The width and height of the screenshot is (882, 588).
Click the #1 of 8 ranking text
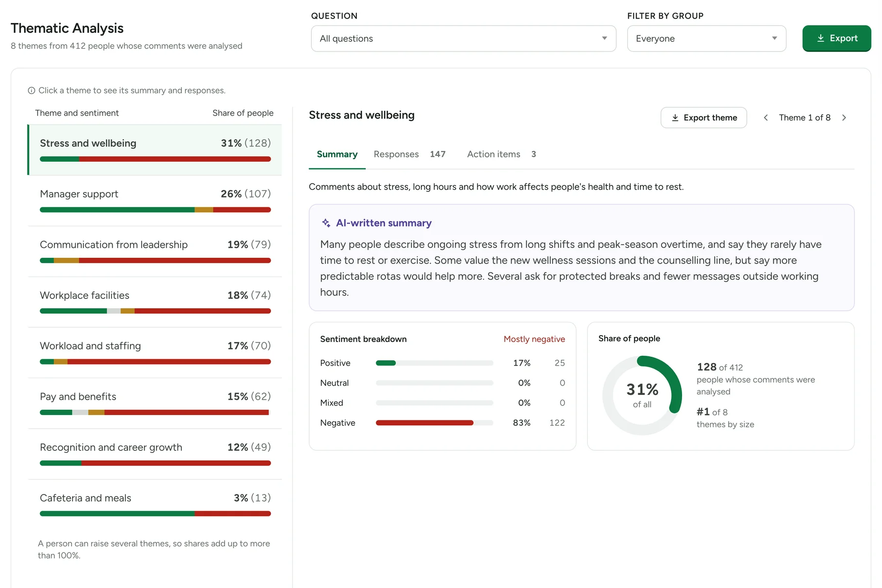712,412
